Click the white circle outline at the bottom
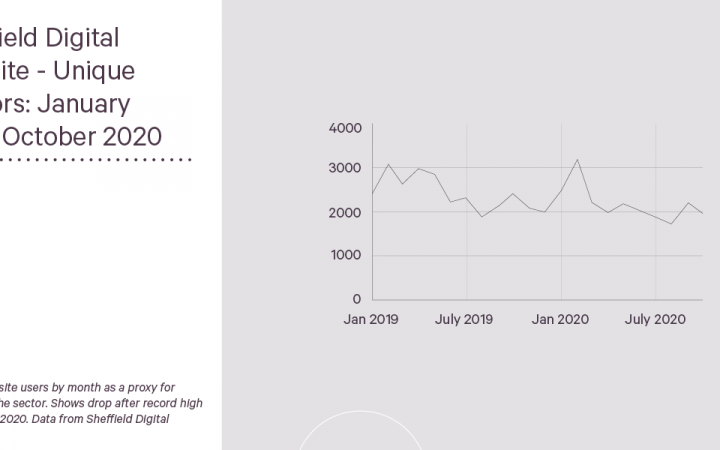720x450 pixels. click(360, 430)
